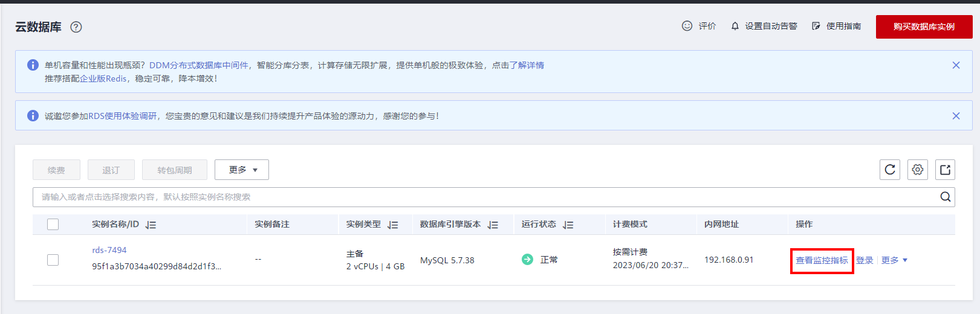Open the rds-7494 instance link

tap(109, 250)
